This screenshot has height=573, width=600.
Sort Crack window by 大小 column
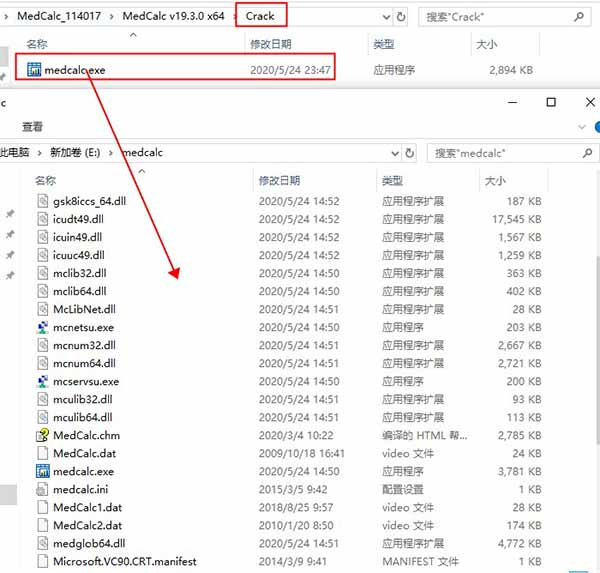point(486,44)
